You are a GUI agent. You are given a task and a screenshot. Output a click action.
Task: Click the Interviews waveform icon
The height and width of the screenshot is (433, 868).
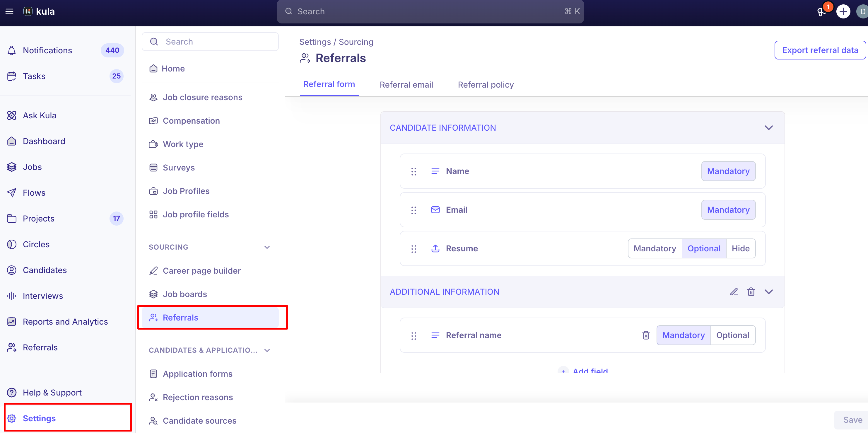pyautogui.click(x=12, y=296)
